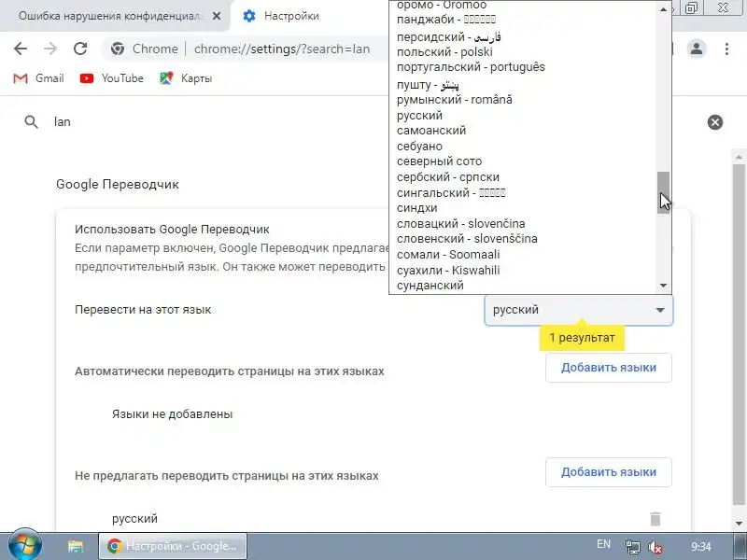This screenshot has height=560, width=747.
Task: Pick себуано from the list
Action: [523, 147]
